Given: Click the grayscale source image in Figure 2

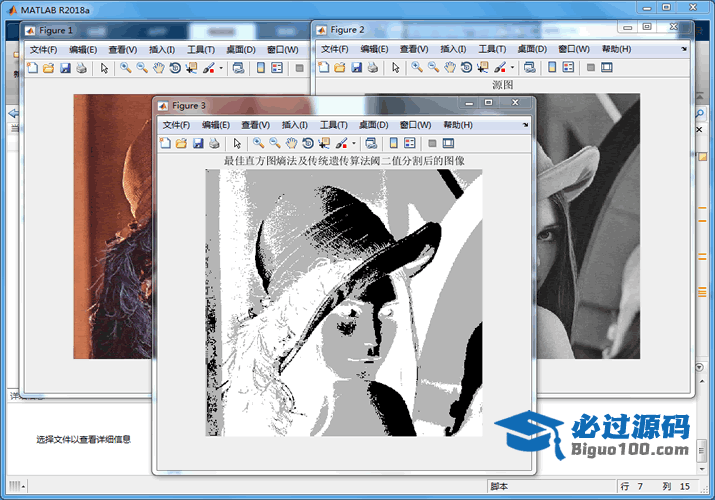Looking at the screenshot, I should click(588, 226).
